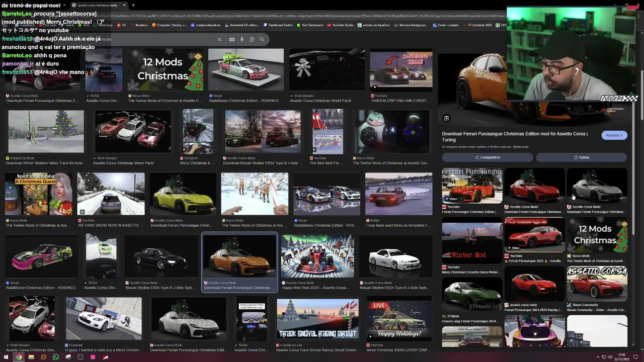Clear the search box text
Image resolution: width=644 pixels, height=362 pixels.
point(219,39)
